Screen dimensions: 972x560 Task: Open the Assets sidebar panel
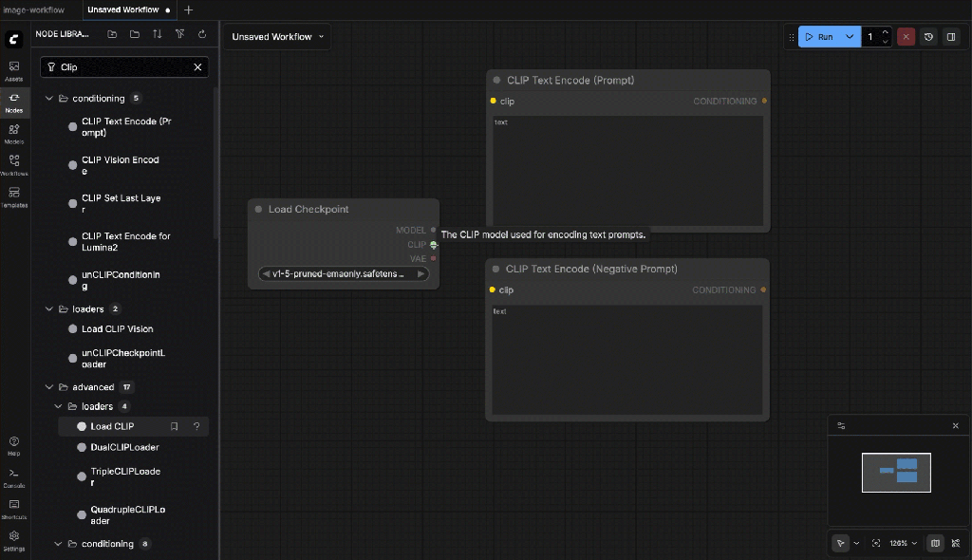tap(14, 70)
